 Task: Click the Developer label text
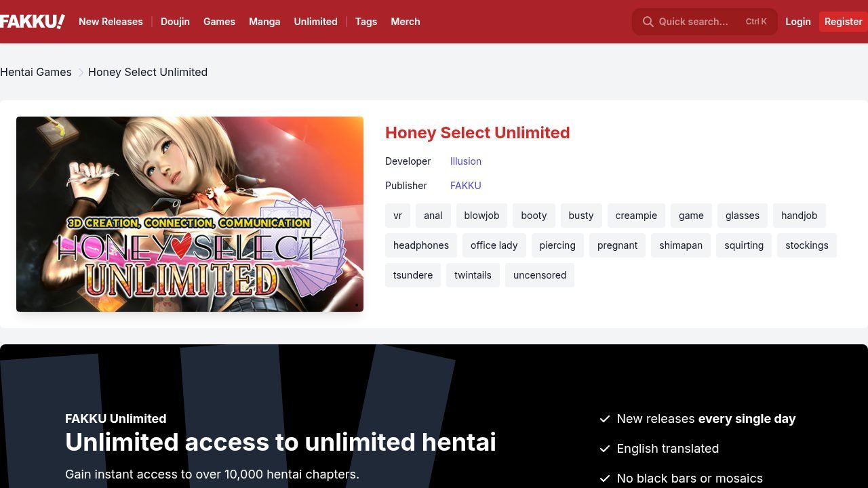point(408,161)
